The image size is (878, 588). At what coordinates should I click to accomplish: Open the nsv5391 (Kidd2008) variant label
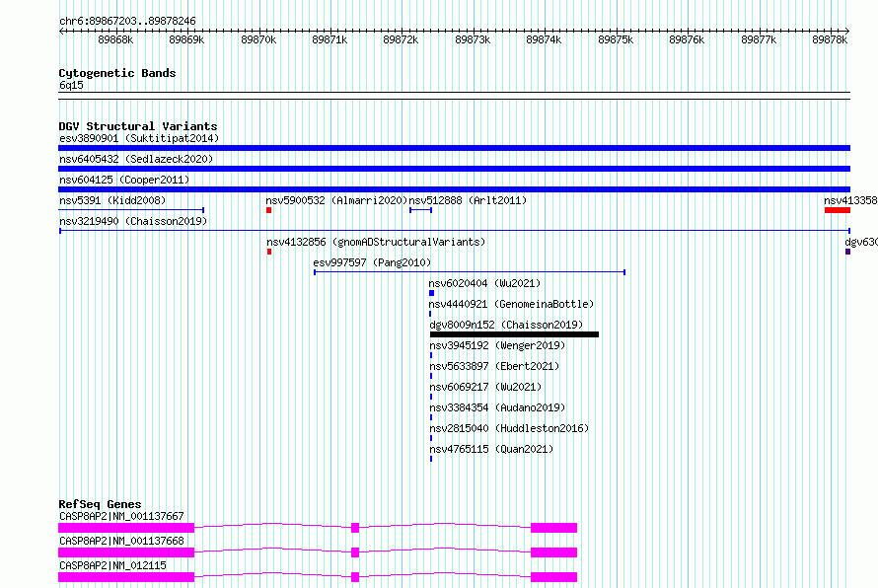[112, 200]
